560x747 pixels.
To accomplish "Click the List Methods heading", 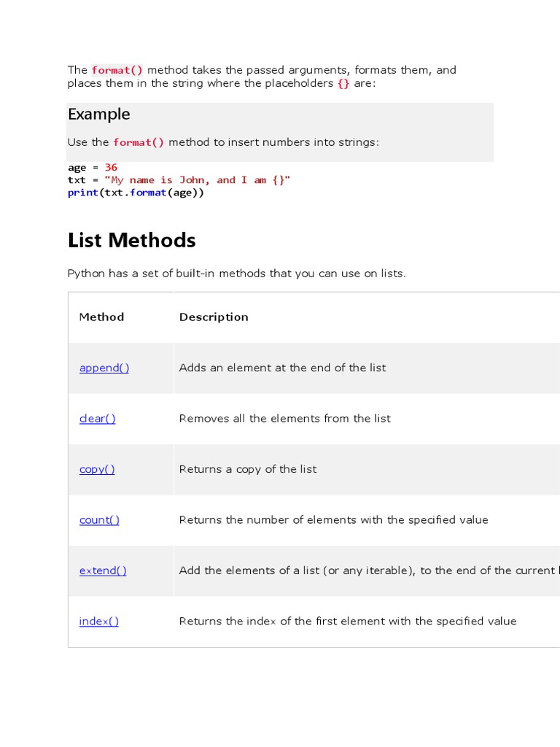I will coord(132,241).
